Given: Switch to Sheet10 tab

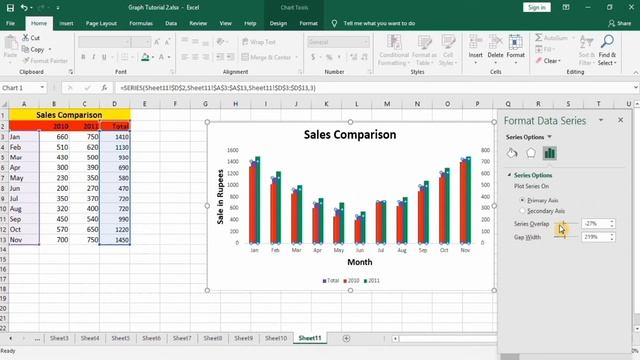Looking at the screenshot, I should 276,338.
